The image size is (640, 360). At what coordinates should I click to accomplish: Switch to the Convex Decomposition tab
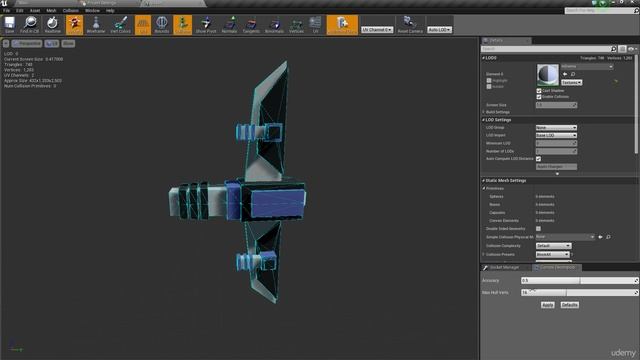(557, 267)
